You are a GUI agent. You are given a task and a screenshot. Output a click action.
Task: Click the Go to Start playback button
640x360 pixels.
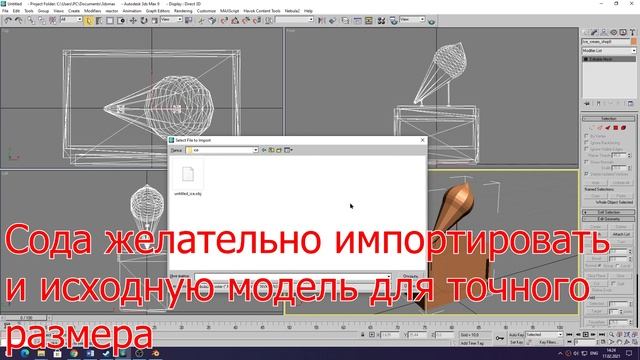(x=569, y=335)
